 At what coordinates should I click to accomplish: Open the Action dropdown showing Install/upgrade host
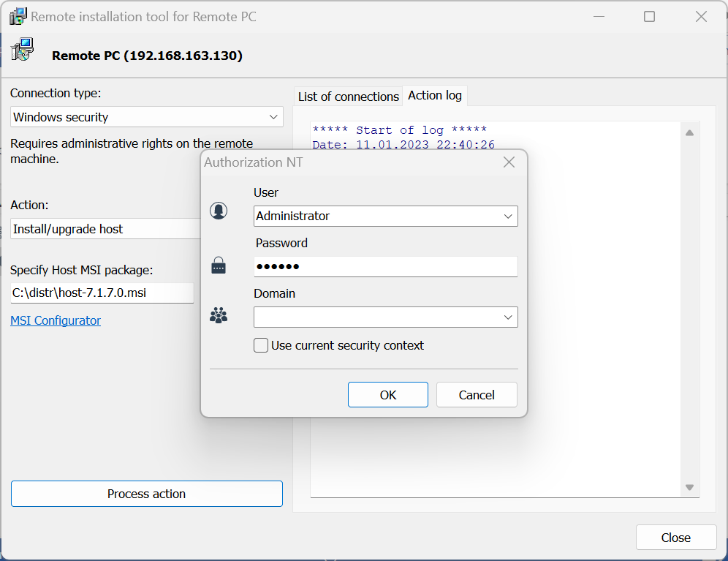[x=106, y=229]
